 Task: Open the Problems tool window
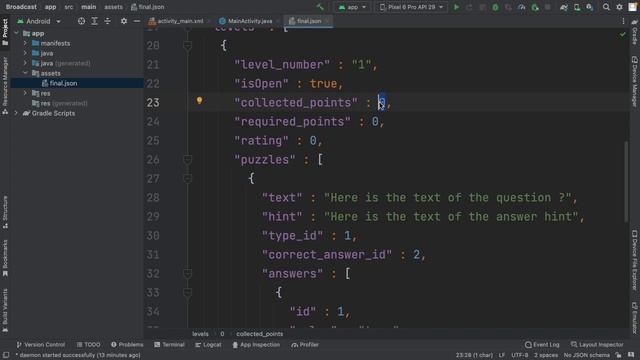127,345
